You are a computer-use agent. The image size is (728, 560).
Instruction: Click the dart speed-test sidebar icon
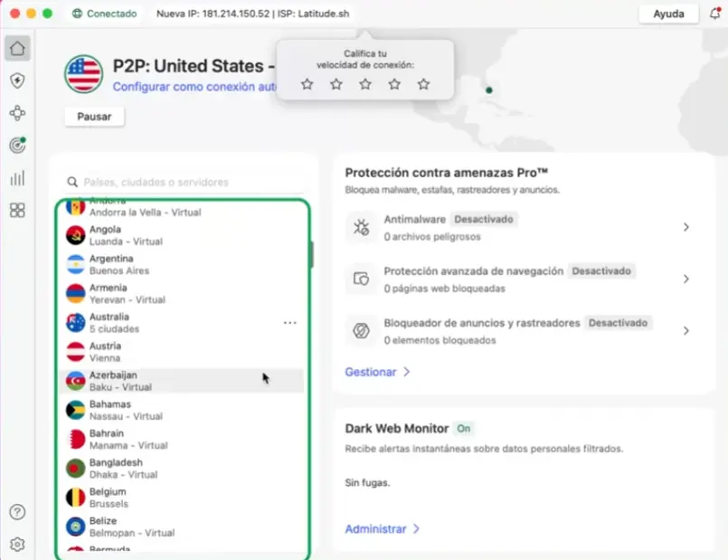tap(16, 145)
